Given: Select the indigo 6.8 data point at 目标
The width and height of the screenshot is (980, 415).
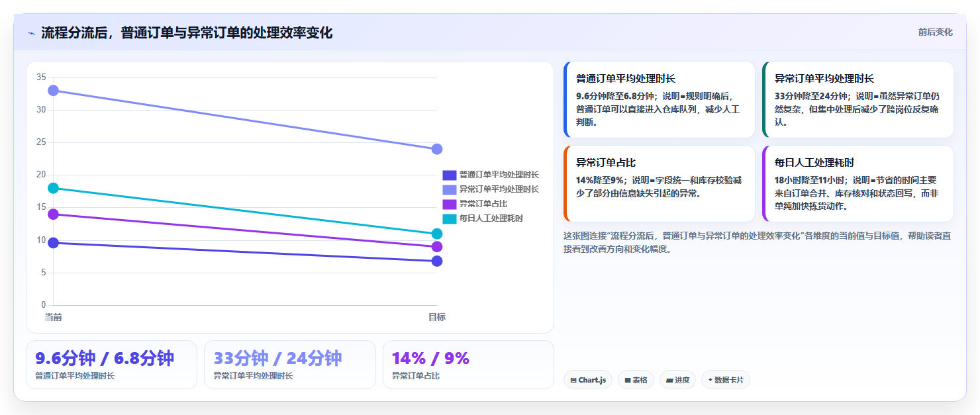Looking at the screenshot, I should [437, 261].
